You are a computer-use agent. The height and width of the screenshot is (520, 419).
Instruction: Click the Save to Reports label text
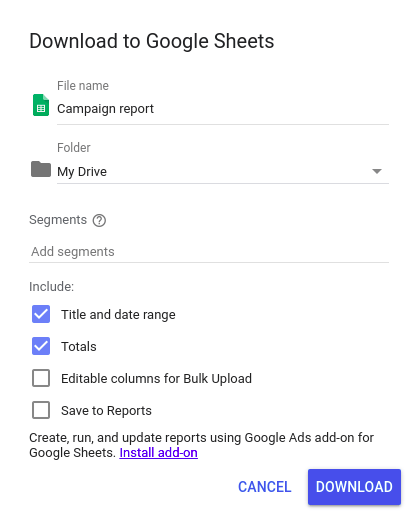click(106, 411)
